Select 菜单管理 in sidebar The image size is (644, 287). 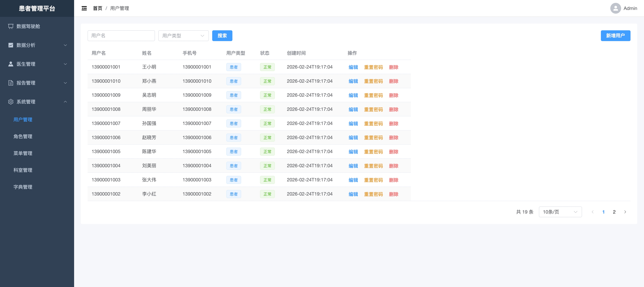coord(23,153)
